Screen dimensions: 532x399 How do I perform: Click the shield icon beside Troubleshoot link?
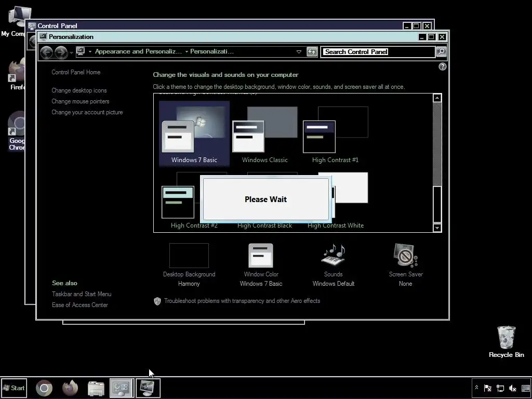(x=157, y=301)
